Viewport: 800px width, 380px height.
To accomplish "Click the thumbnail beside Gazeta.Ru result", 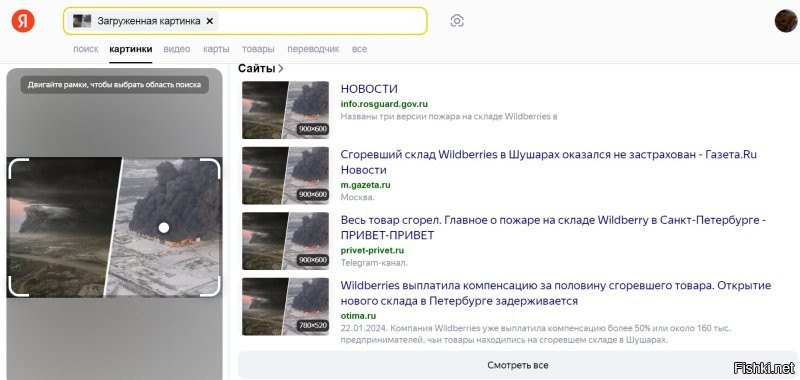I will tap(286, 175).
